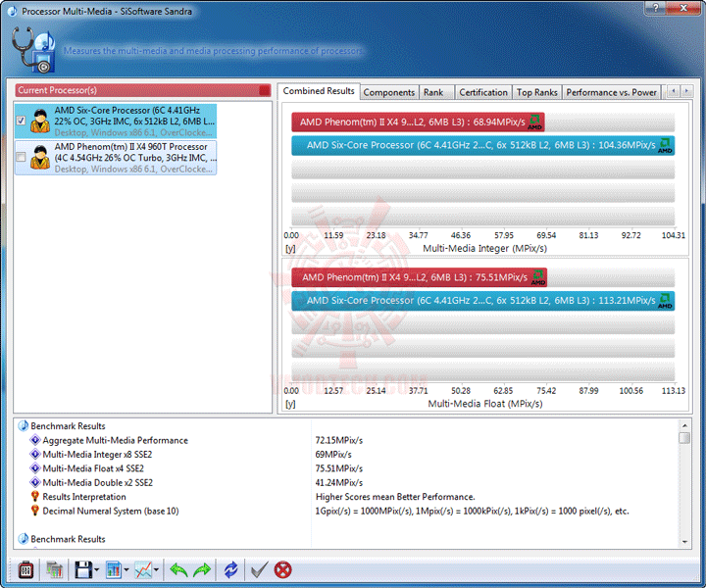Check the AMD Six-Core Processor checkbox
Image resolution: width=706 pixels, height=588 pixels.
(21, 121)
